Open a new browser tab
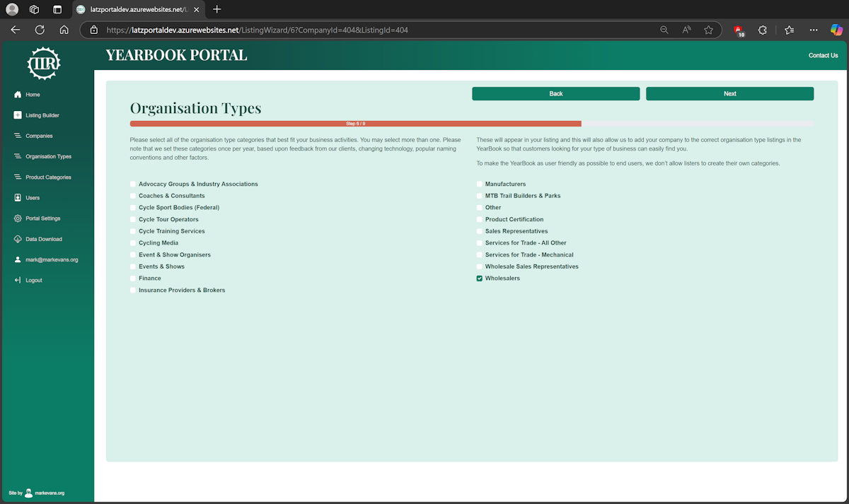Viewport: 849px width, 504px height. tap(216, 9)
